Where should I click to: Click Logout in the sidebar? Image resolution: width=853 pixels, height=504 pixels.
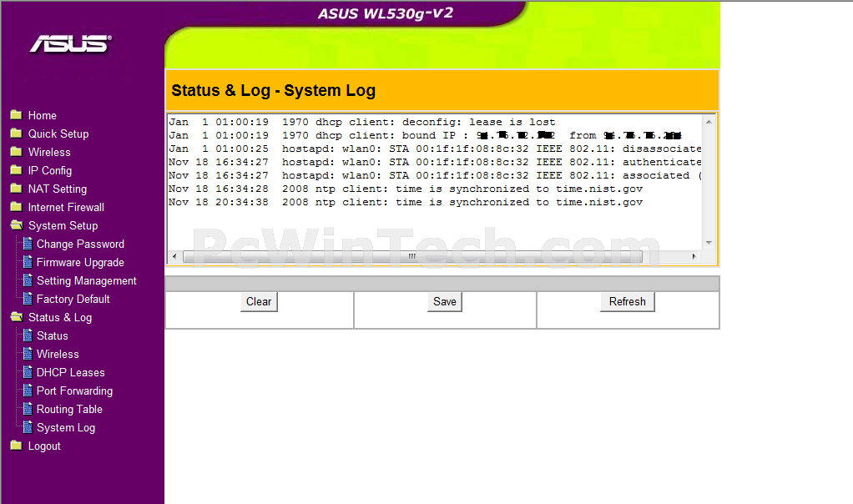(x=44, y=446)
